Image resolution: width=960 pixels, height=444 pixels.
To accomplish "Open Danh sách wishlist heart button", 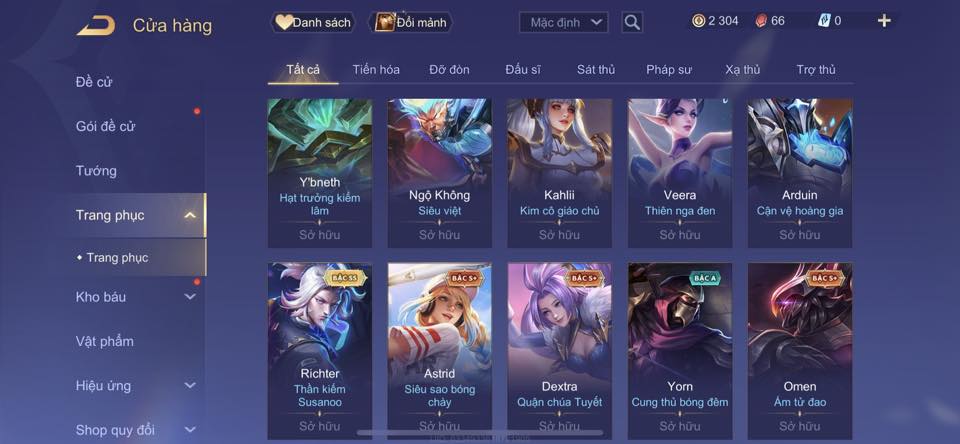I will (313, 23).
